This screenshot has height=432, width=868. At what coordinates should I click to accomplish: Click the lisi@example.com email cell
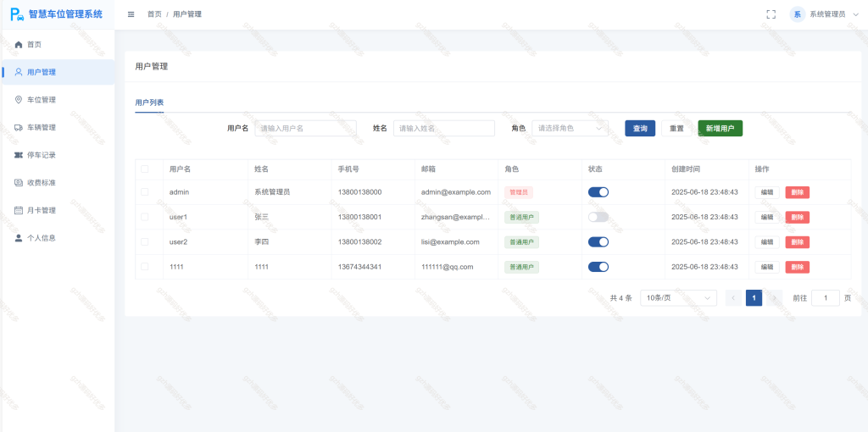(451, 242)
